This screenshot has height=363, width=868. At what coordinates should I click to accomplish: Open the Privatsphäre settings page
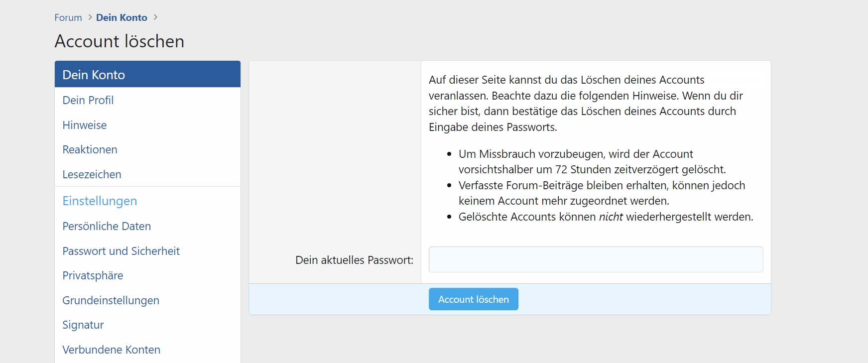93,275
